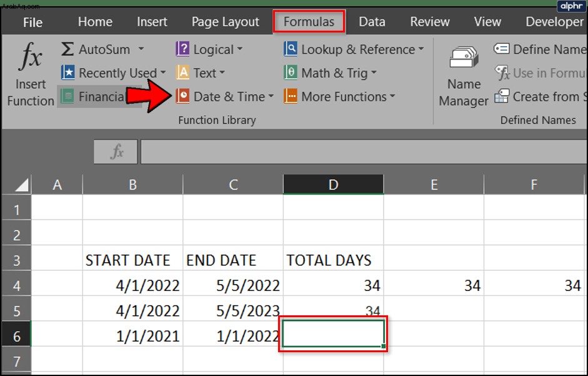Image resolution: width=588 pixels, height=376 pixels.
Task: Click the Logical functions icon
Action: tap(182, 49)
